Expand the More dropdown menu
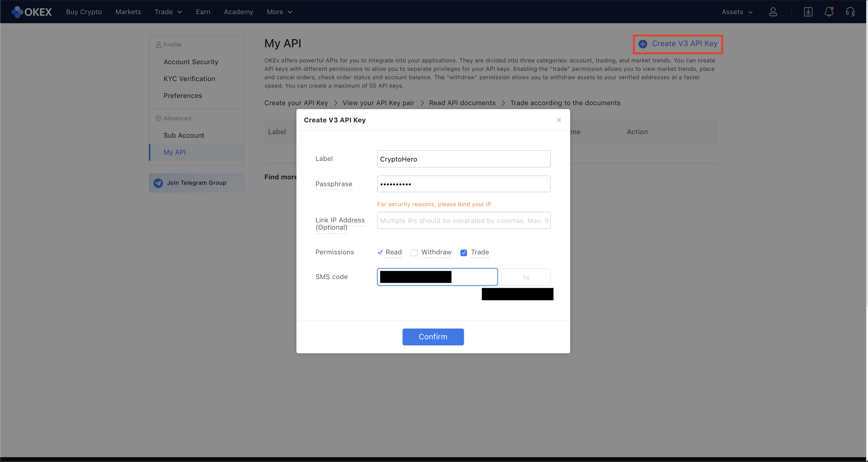868x462 pixels. pos(280,12)
